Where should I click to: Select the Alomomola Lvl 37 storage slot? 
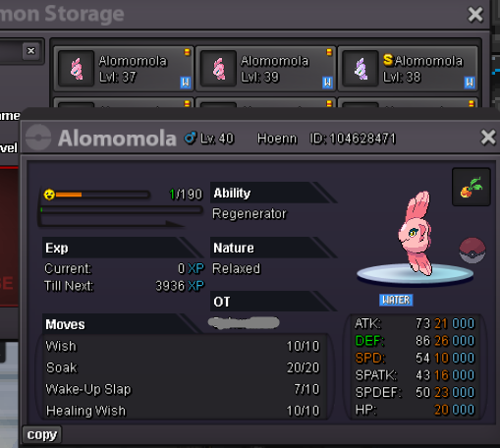tap(124, 69)
